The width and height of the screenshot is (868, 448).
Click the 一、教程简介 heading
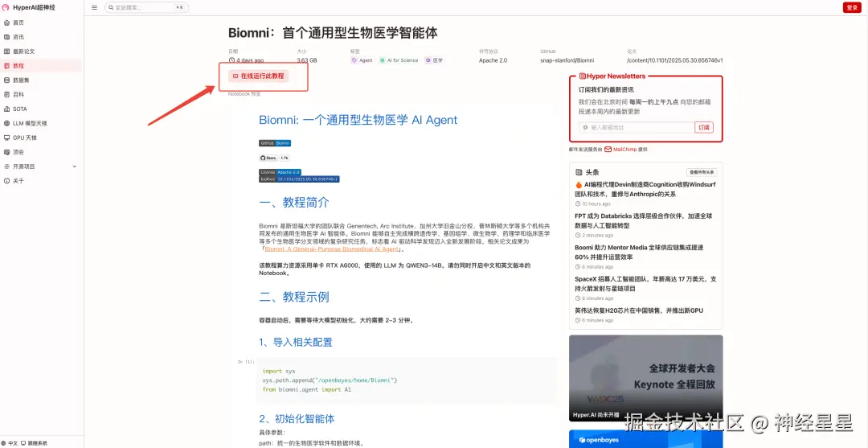[294, 203]
